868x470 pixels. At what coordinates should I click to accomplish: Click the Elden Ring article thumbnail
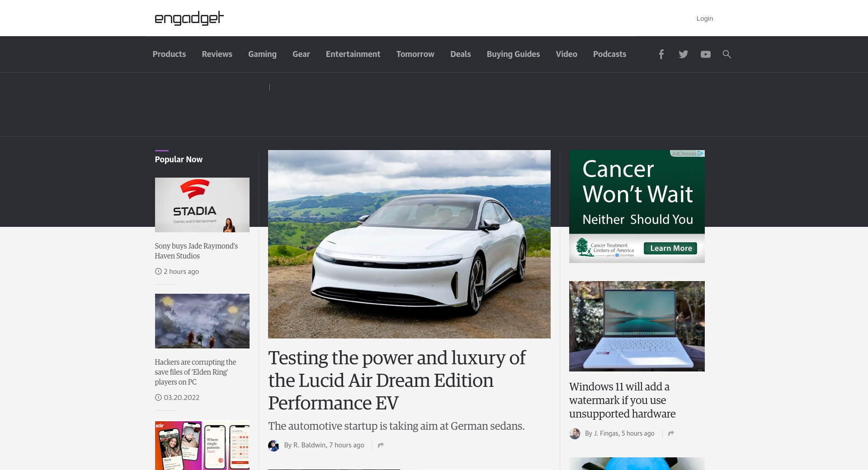click(x=202, y=321)
